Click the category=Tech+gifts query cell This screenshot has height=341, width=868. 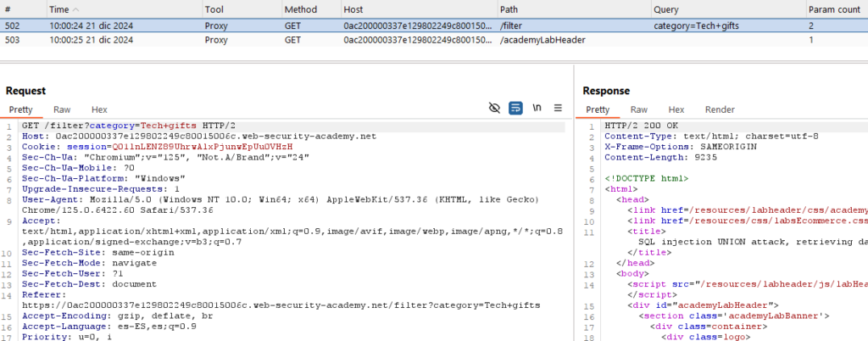696,26
